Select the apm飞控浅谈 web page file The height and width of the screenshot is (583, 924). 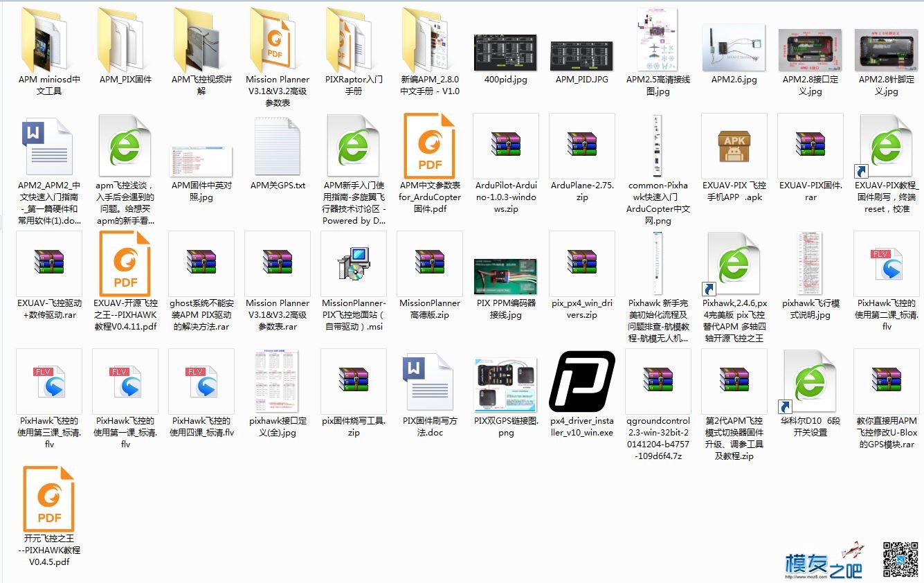point(125,147)
